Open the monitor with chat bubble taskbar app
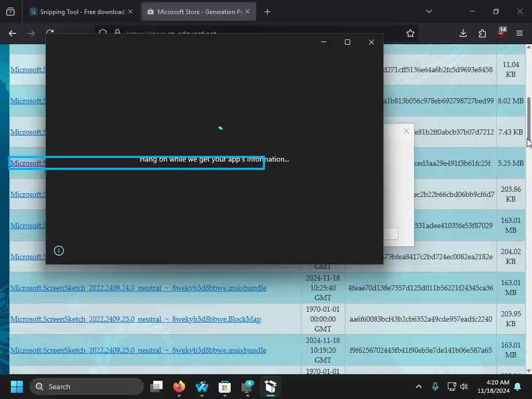Image resolution: width=532 pixels, height=399 pixels. (x=248, y=387)
